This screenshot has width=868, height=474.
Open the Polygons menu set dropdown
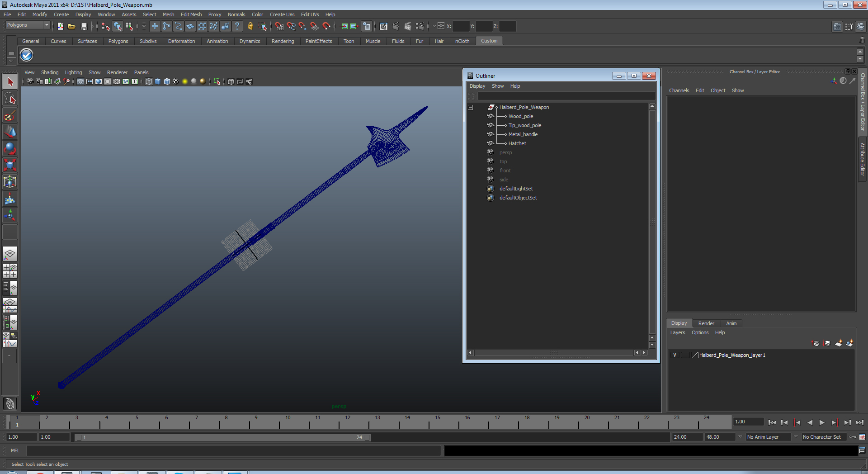pos(28,25)
